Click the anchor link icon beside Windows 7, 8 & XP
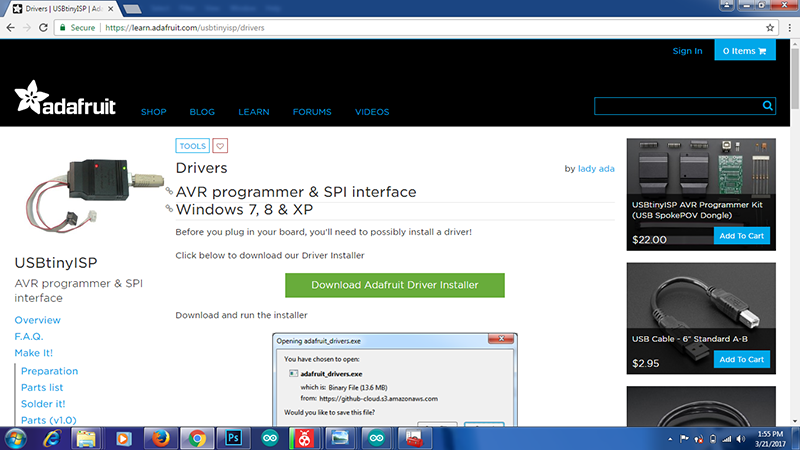This screenshot has height=450, width=800. [x=169, y=209]
